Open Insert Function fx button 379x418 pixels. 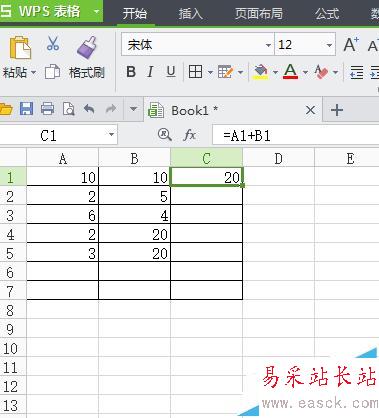coord(190,135)
